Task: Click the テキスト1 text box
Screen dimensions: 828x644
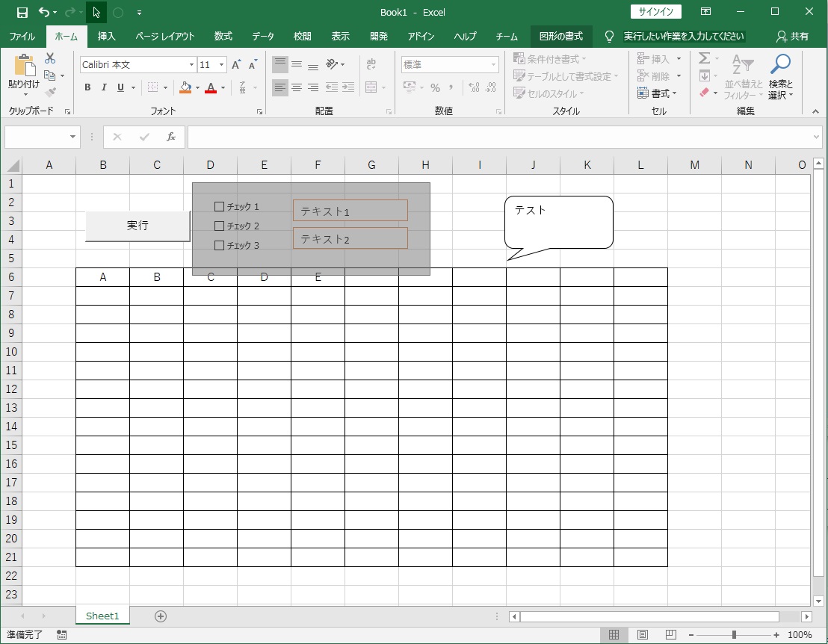Action: [x=350, y=211]
